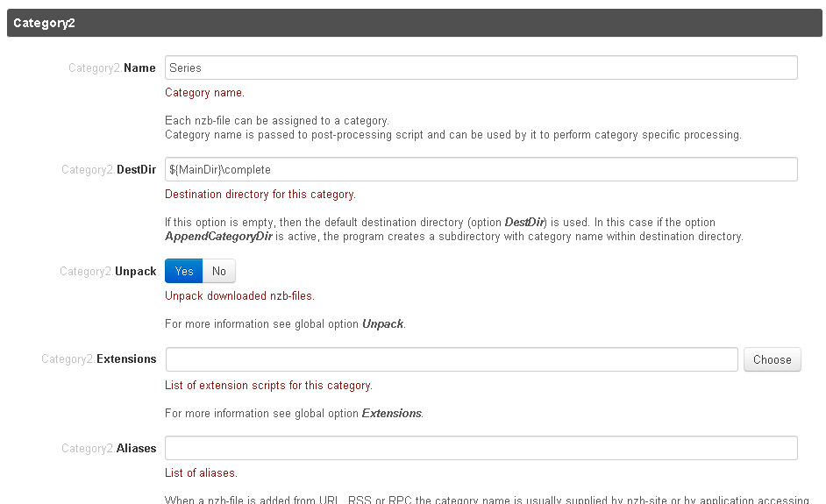This screenshot has height=504, width=826.
Task: Click the empty Extensions input field
Action: [x=451, y=359]
